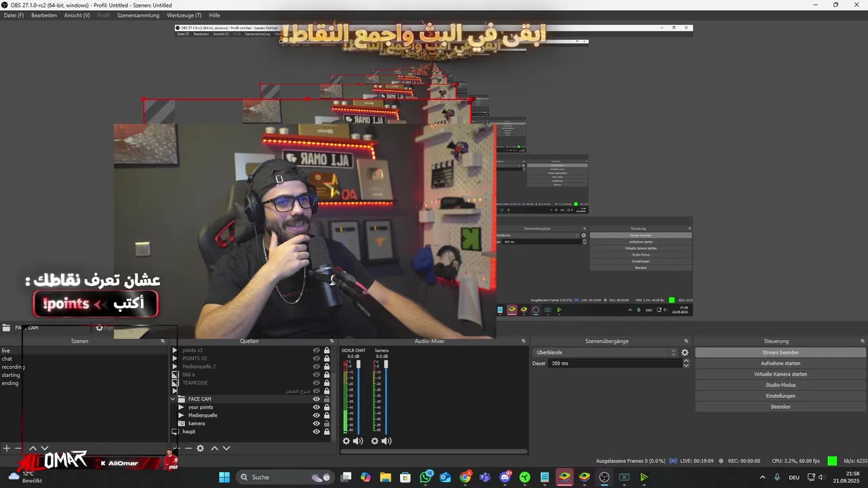Viewport: 868px width, 488px height.
Task: Open the Ansicht (V) menu
Action: pos(77,15)
